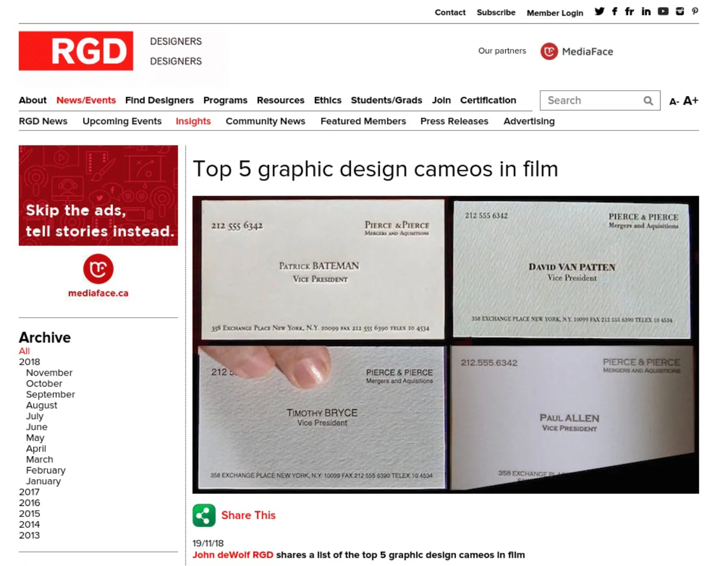The height and width of the screenshot is (566, 728).
Task: Switch to RGD News tab
Action: (43, 121)
